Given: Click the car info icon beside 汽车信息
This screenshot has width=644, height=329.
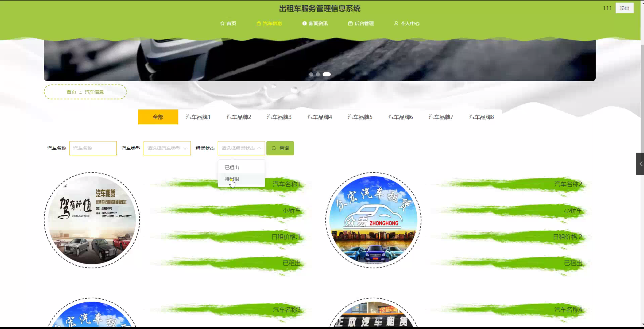Looking at the screenshot, I should [258, 24].
